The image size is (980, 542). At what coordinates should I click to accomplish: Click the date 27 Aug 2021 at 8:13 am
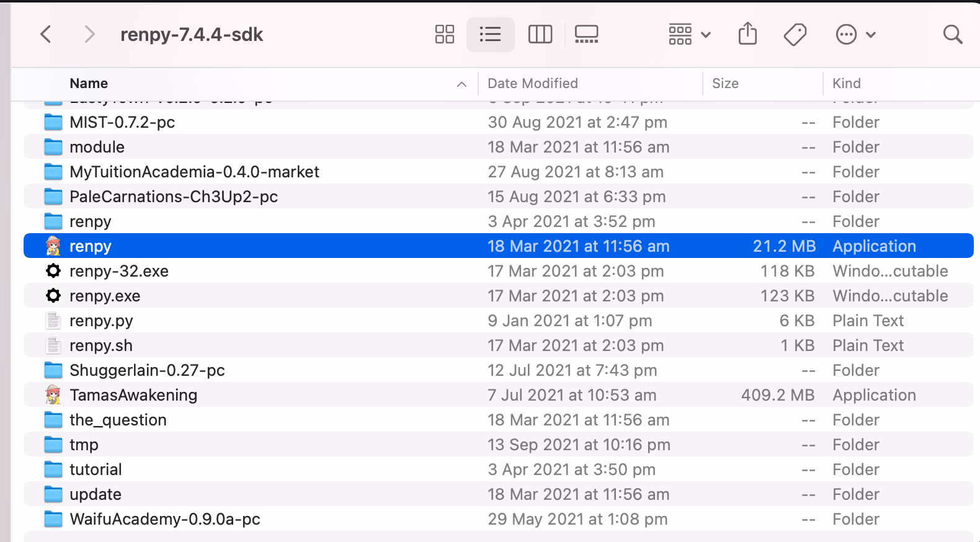pyautogui.click(x=576, y=172)
